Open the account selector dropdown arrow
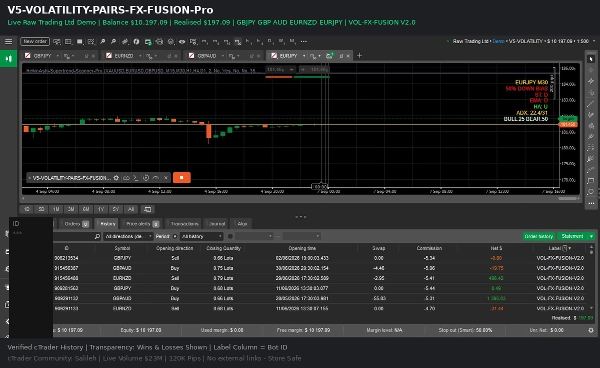Screen dimensions: 600x368 594,41
